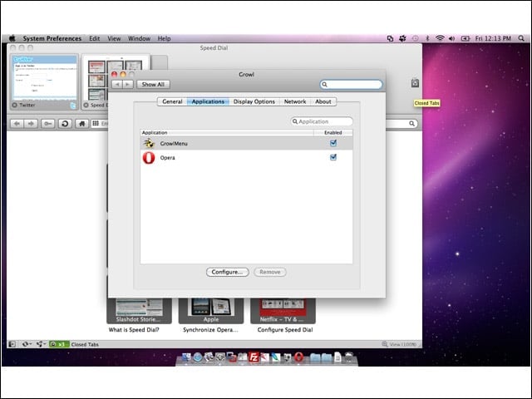Viewport: 532px width, 399px height.
Task: Open Bluetooth status menu
Action: pyautogui.click(x=427, y=38)
